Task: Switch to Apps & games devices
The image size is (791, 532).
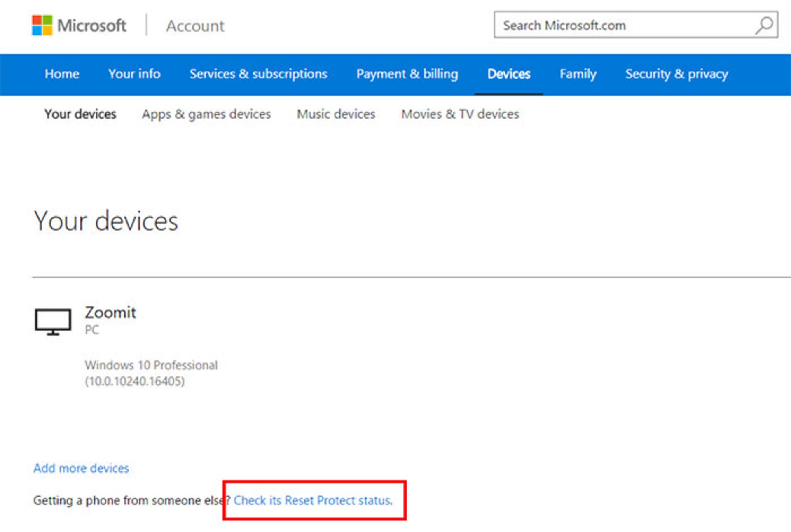Action: 206,114
